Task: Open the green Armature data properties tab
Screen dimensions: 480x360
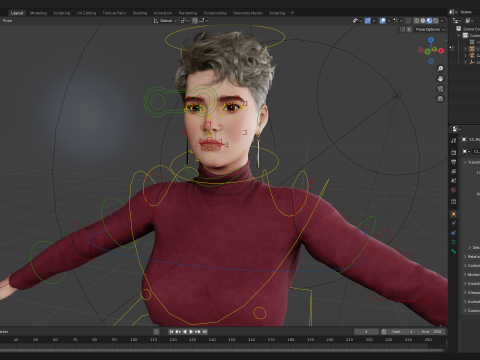Action: coord(453,242)
